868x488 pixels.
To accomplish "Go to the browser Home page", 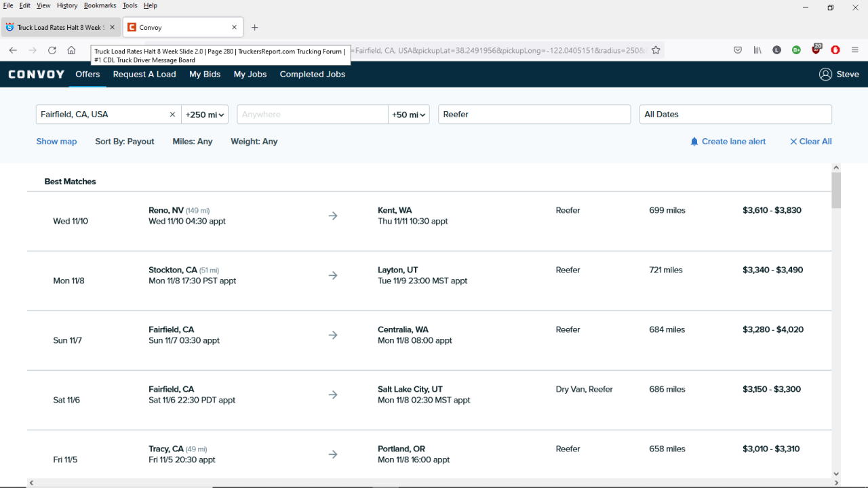I will coord(71,50).
